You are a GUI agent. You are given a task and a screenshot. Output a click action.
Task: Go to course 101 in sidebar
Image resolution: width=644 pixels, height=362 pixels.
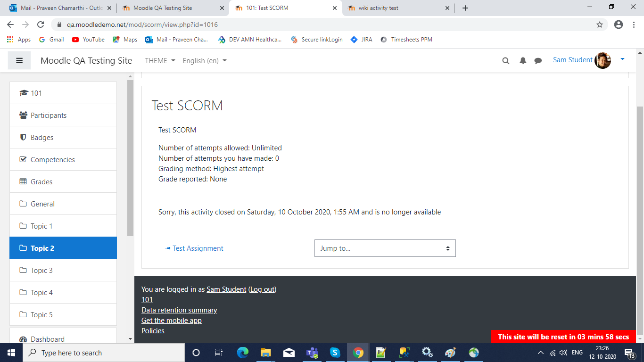pos(63,93)
